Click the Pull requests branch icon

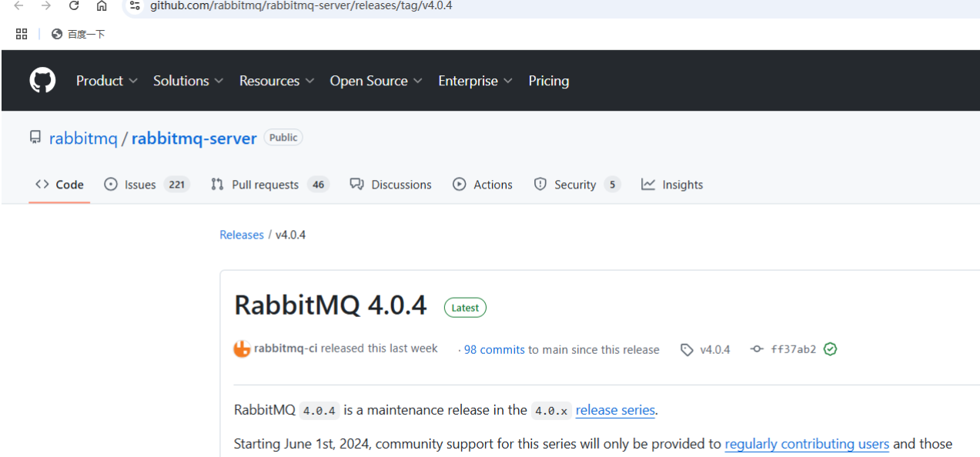(217, 185)
